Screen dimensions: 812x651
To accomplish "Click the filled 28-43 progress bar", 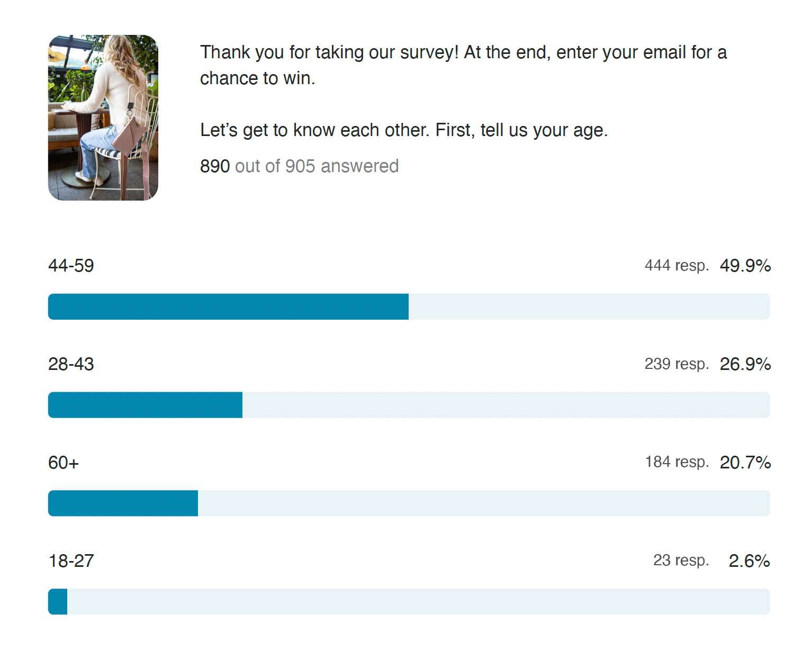I will point(145,405).
